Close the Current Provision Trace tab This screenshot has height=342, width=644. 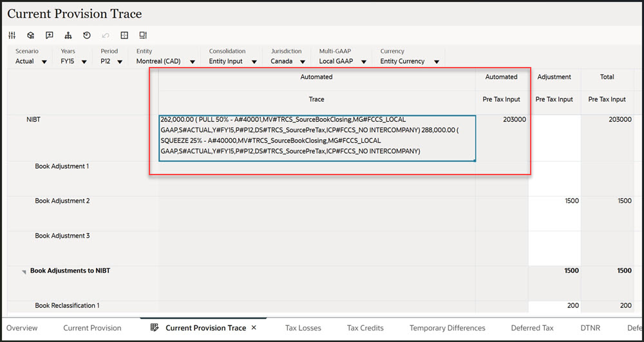(x=254, y=328)
